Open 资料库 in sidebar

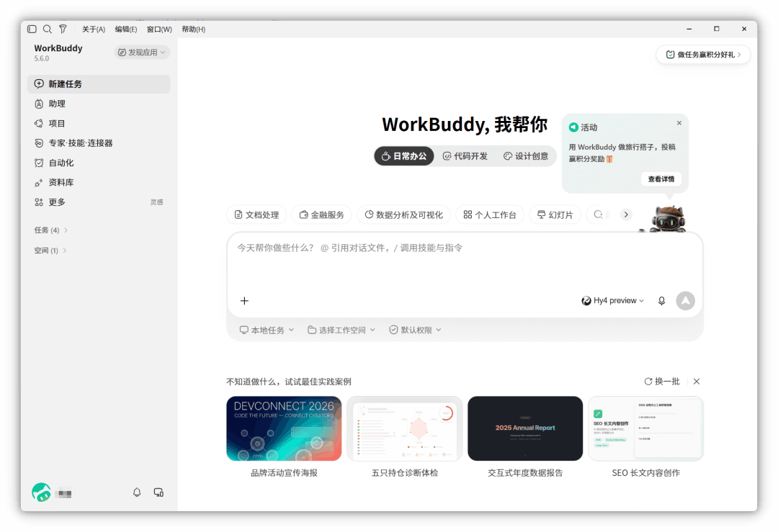(x=99, y=182)
